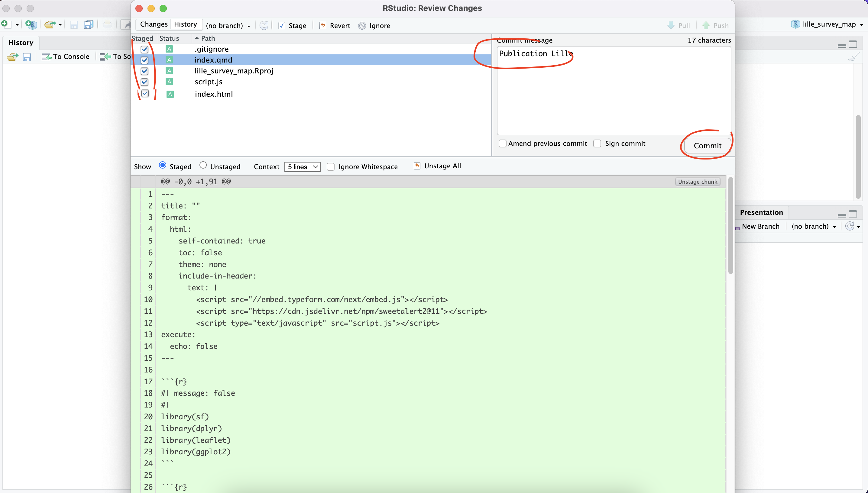Screen dimensions: 868x493
Task: Open the dropdown arrow beside right pane refresh
Action: 859,227
